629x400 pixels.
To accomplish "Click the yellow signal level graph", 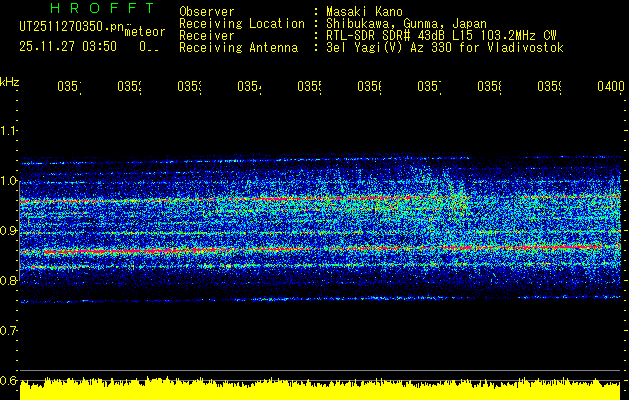I will pos(320,388).
